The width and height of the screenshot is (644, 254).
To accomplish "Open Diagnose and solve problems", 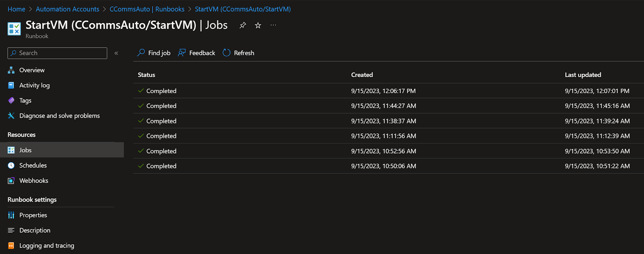I will pos(60,116).
